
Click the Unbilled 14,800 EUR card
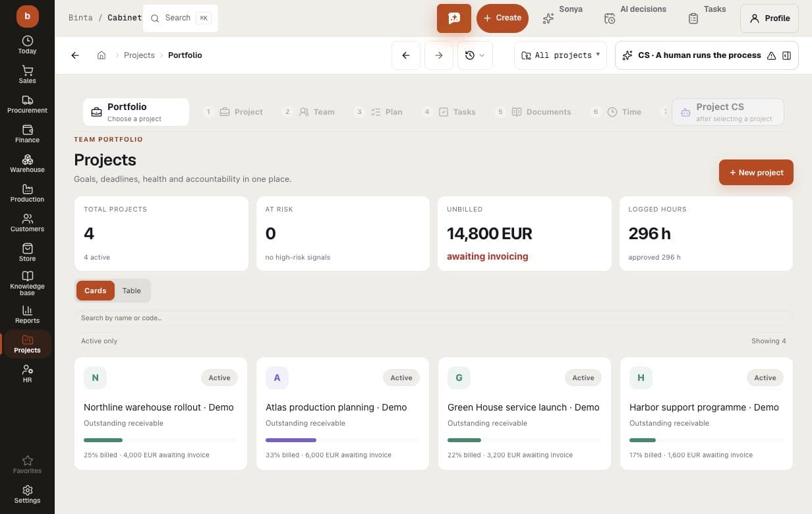(525, 233)
